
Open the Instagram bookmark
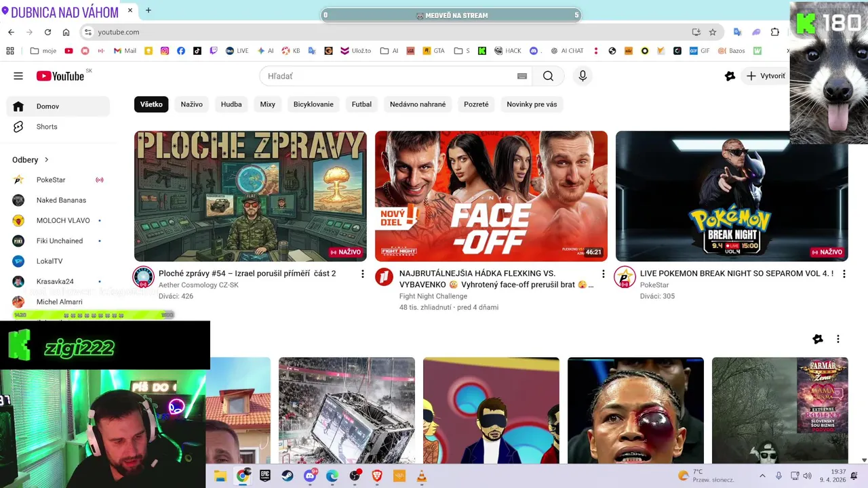(x=165, y=51)
